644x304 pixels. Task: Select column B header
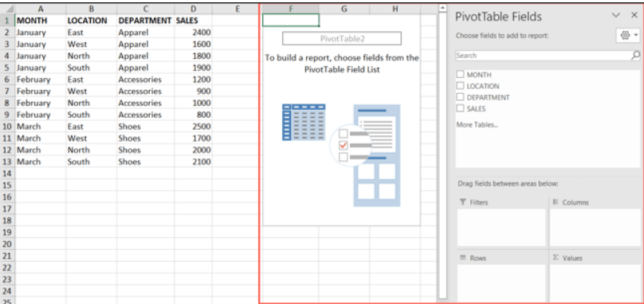pos(91,8)
